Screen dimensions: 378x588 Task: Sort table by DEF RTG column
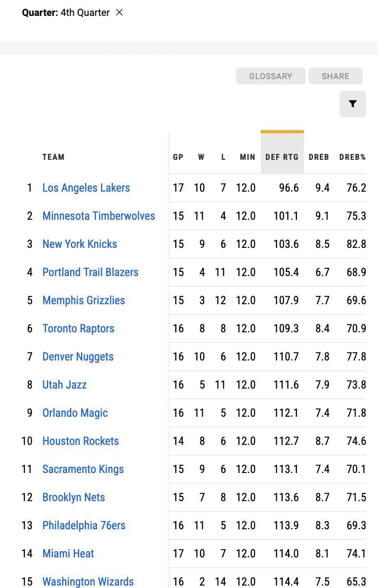tap(282, 157)
